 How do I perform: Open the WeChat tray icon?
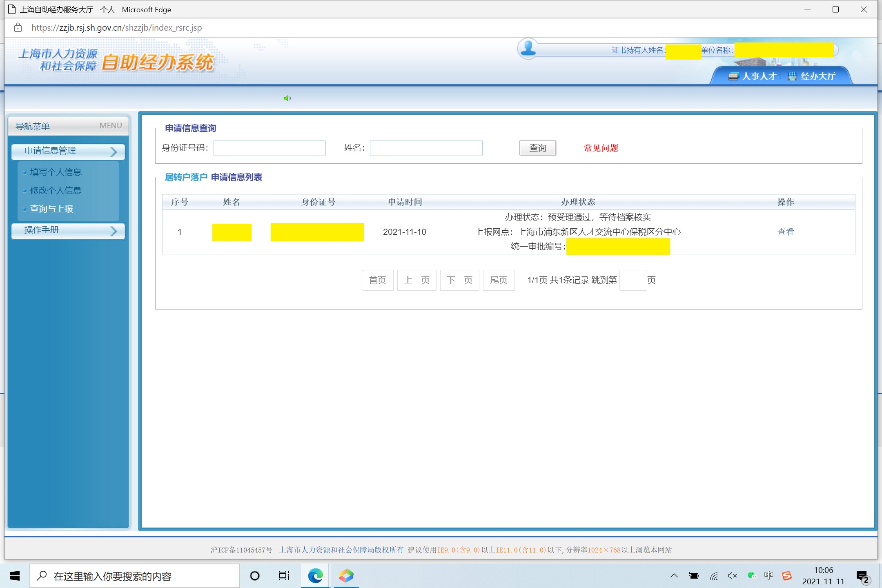751,575
